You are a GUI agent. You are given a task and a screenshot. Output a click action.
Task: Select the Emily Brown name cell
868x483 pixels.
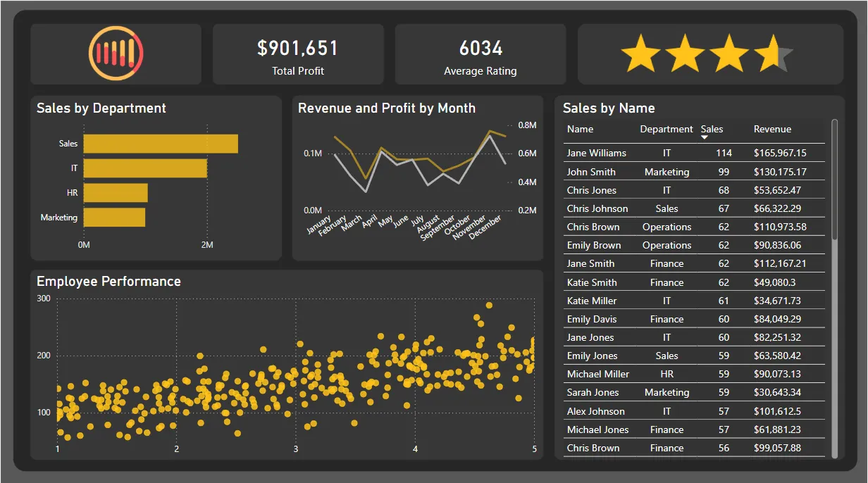coord(594,245)
